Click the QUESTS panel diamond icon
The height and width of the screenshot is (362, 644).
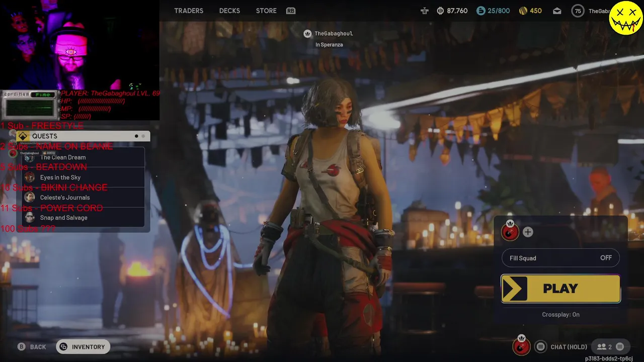(x=23, y=136)
